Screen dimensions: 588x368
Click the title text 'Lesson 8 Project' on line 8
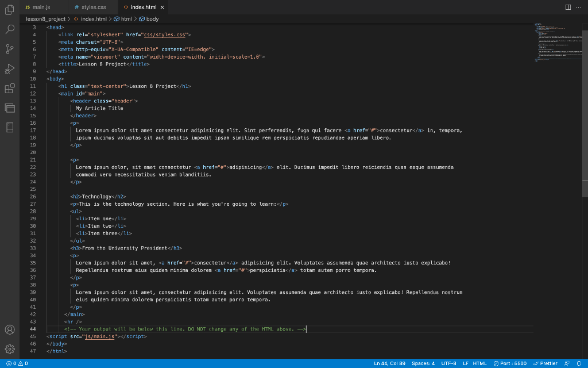102,64
